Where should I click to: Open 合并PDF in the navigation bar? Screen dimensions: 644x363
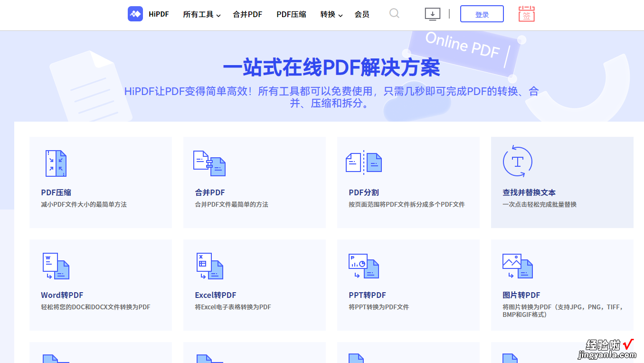coord(247,14)
